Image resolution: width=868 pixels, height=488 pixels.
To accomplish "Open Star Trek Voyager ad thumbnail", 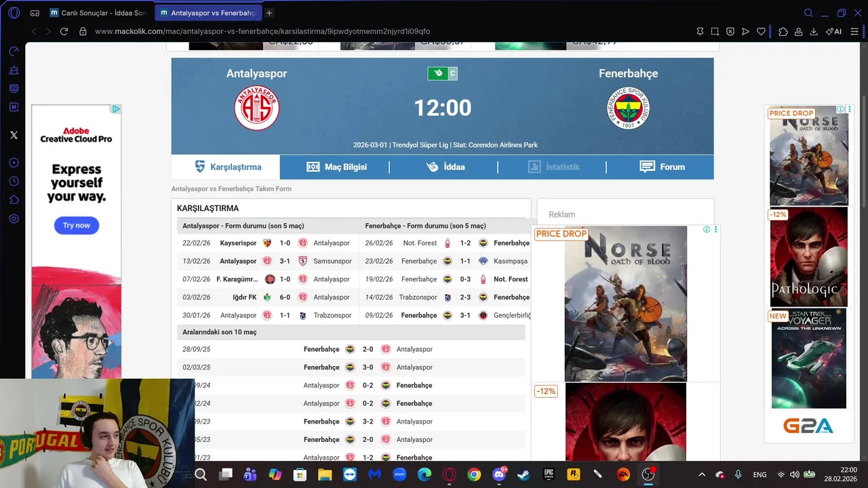I will (x=809, y=359).
